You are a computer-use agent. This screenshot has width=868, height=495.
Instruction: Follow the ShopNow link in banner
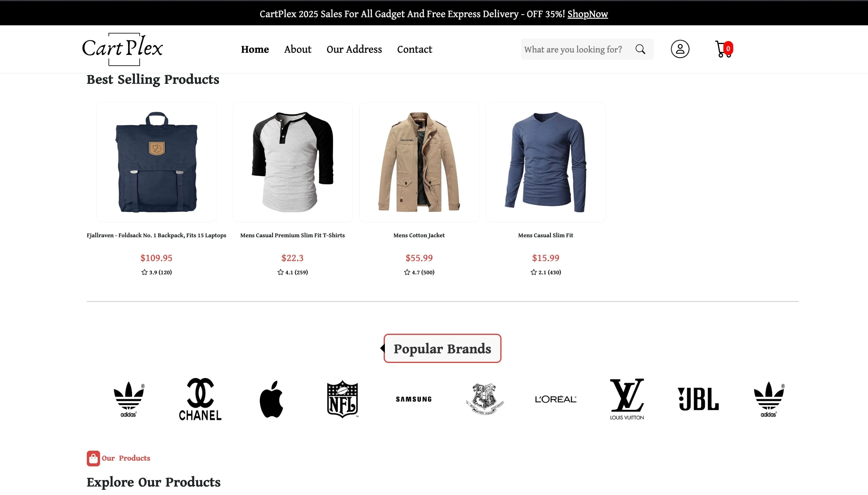point(588,14)
